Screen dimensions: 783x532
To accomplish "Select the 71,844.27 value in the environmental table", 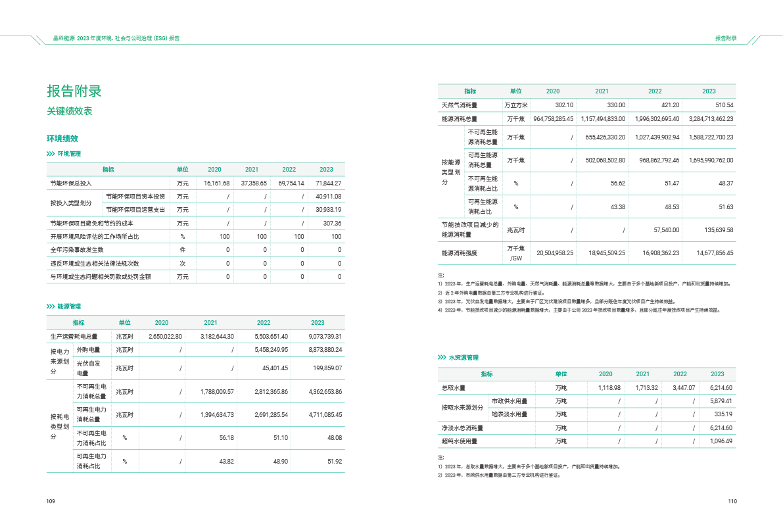I will pos(328,183).
